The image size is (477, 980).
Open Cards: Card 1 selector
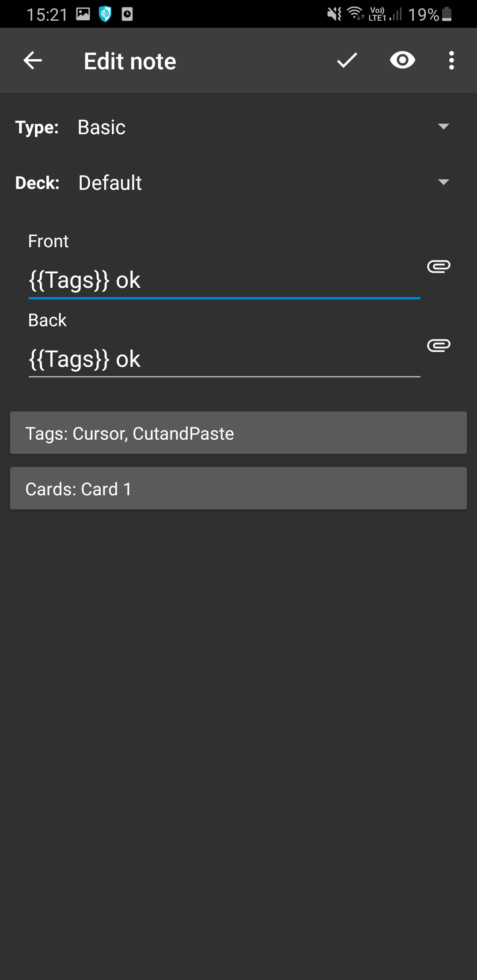pos(238,488)
